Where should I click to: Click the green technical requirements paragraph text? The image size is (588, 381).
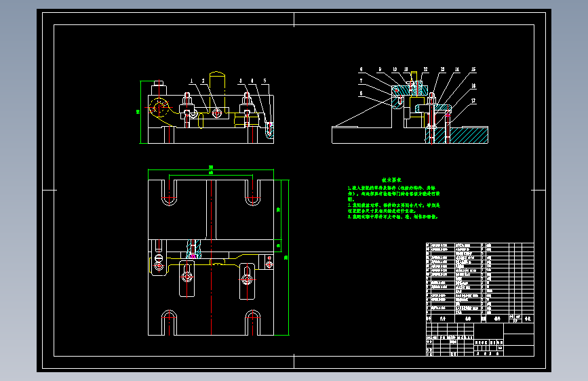pyautogui.click(x=393, y=202)
